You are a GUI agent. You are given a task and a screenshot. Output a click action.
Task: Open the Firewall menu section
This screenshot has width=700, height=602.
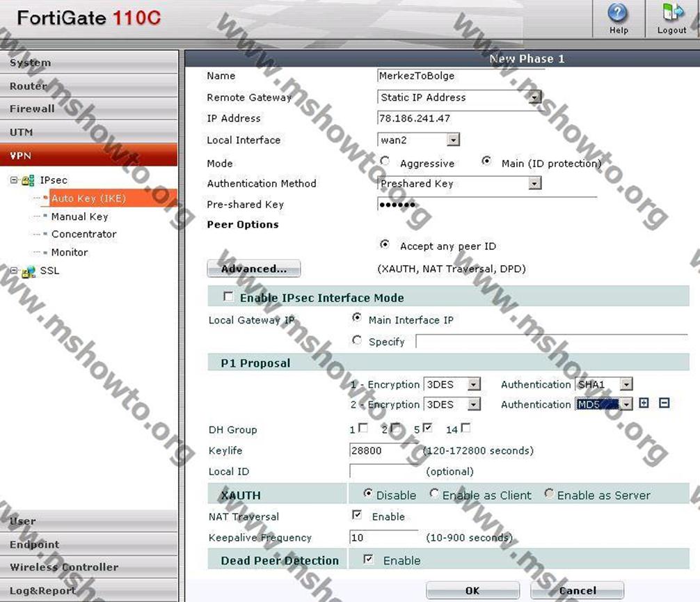pyautogui.click(x=89, y=109)
